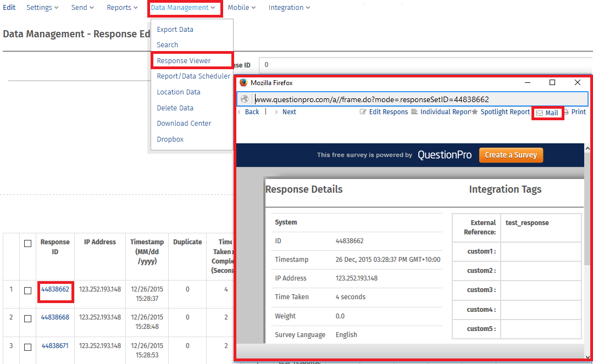
Task: Select Response Viewer menu item
Action: 184,60
